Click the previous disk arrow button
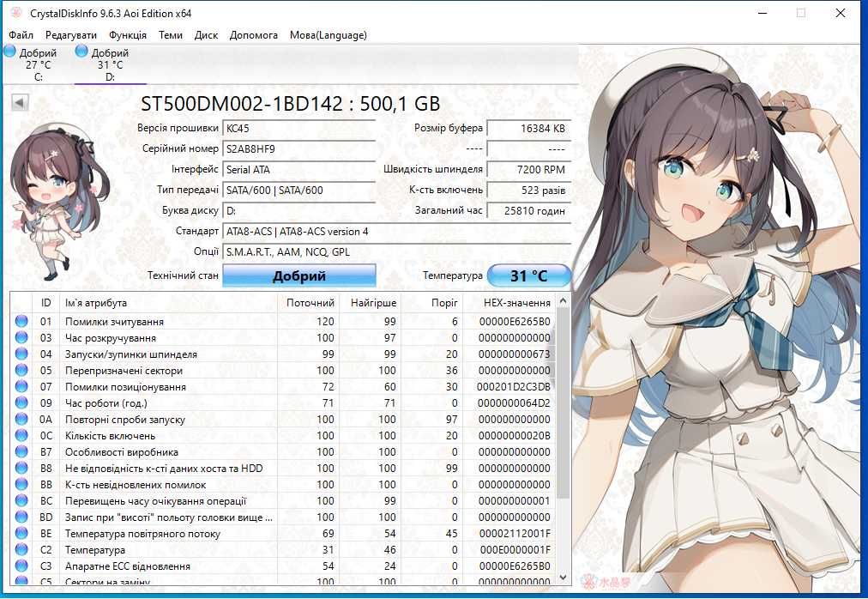The width and height of the screenshot is (868, 599). [x=20, y=102]
